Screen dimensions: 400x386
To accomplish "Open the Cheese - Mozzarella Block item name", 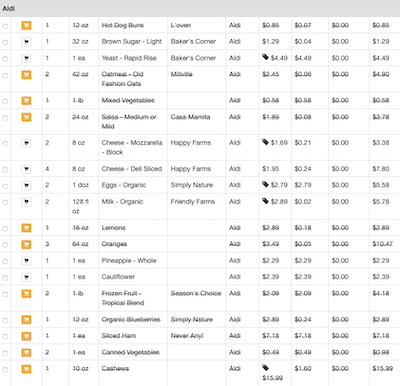I will [x=132, y=147].
